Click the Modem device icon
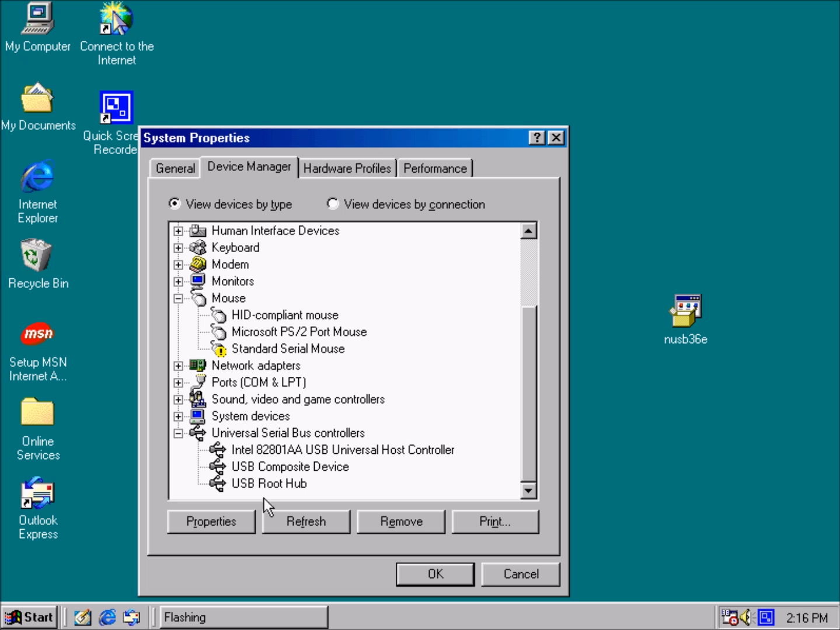This screenshot has height=630, width=840. pos(198,264)
